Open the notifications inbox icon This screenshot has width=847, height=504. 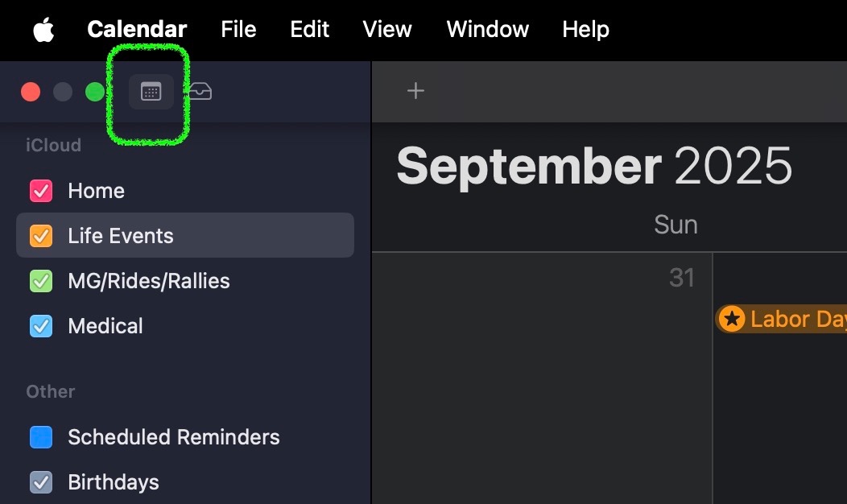[200, 92]
